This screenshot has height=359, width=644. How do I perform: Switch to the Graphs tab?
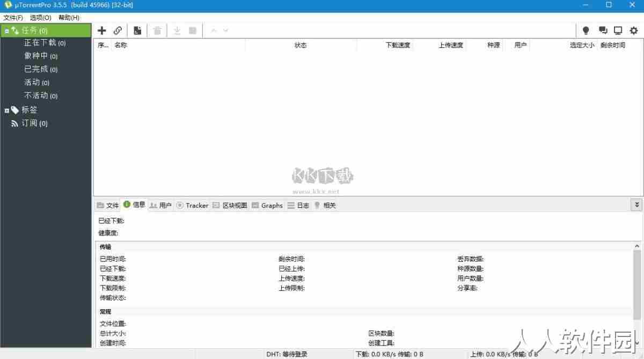point(267,205)
